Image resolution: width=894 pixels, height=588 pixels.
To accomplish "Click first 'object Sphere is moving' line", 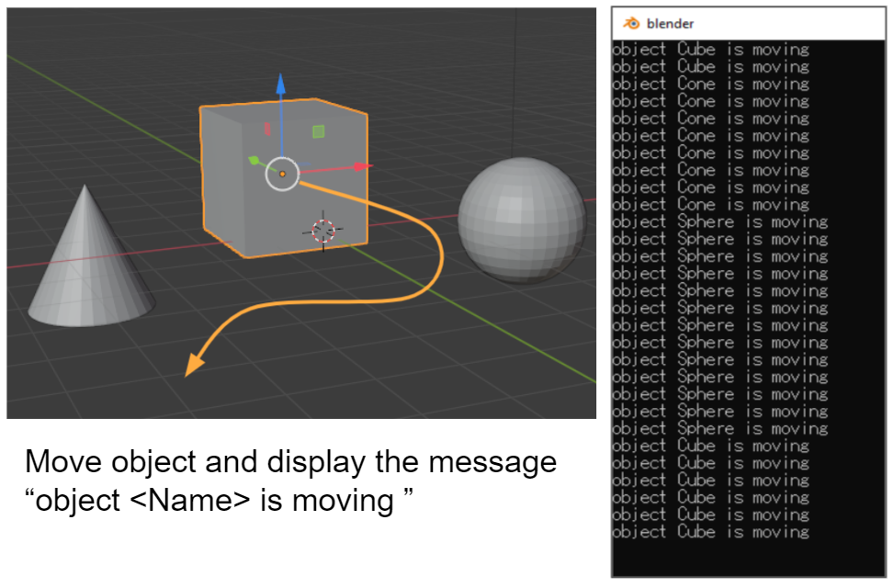I will (720, 221).
